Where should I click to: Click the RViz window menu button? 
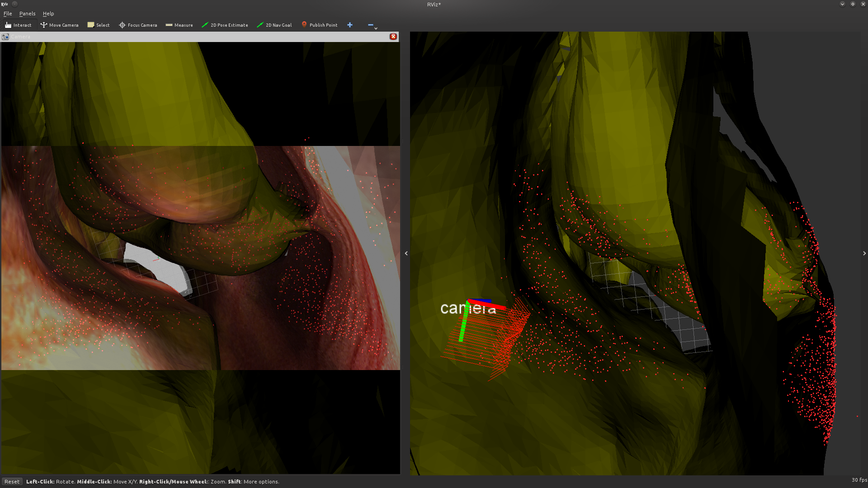[5, 4]
